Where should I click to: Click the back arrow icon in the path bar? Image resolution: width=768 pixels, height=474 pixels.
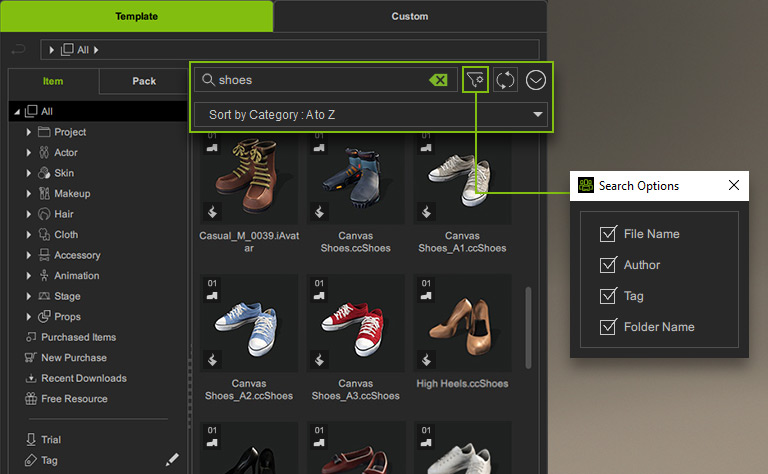point(18,49)
